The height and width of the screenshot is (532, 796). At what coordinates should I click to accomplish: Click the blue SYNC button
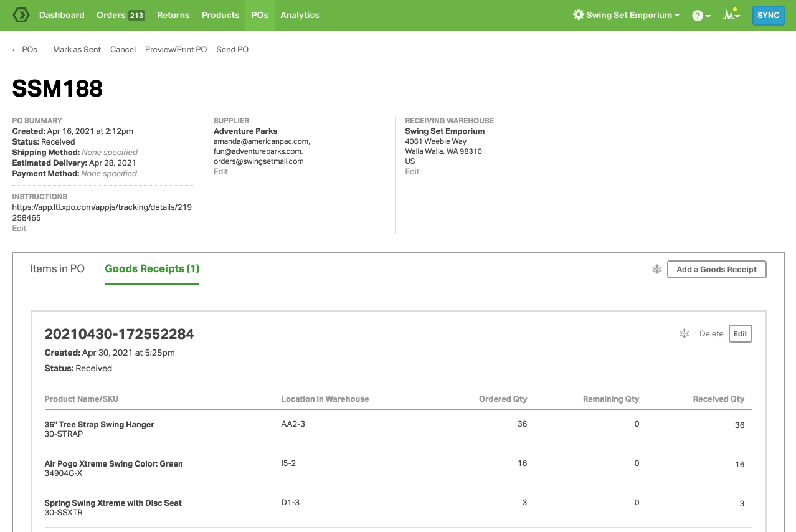tap(768, 16)
